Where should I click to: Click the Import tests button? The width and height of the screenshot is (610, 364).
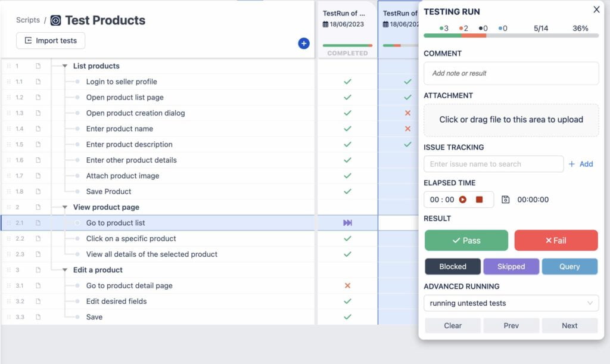(x=50, y=41)
